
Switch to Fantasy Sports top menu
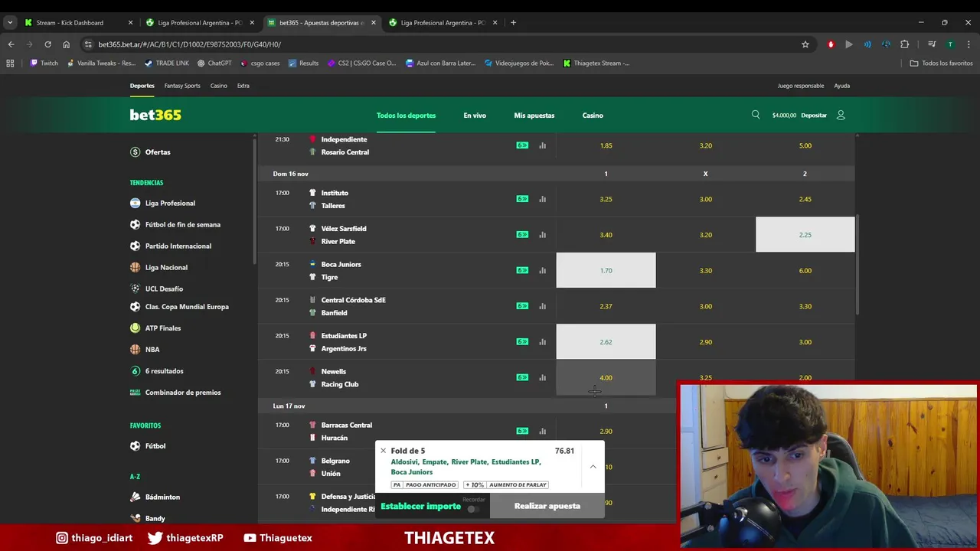(182, 86)
